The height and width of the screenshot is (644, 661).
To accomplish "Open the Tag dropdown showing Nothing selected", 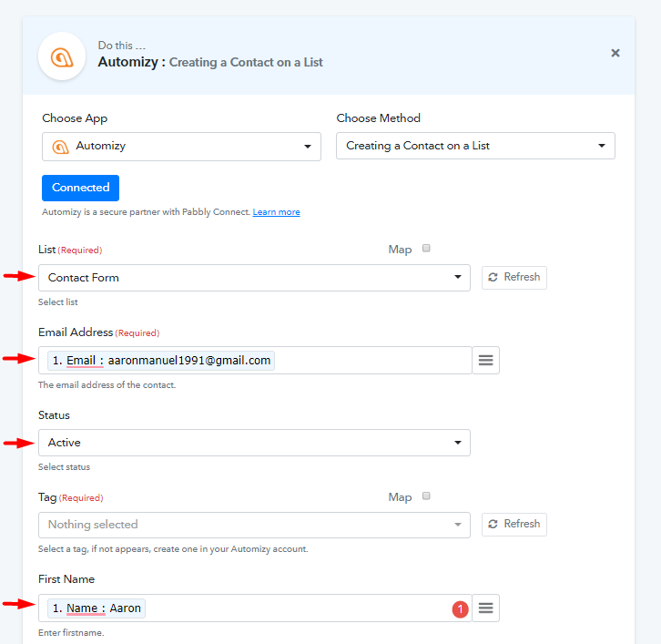I will (x=254, y=525).
